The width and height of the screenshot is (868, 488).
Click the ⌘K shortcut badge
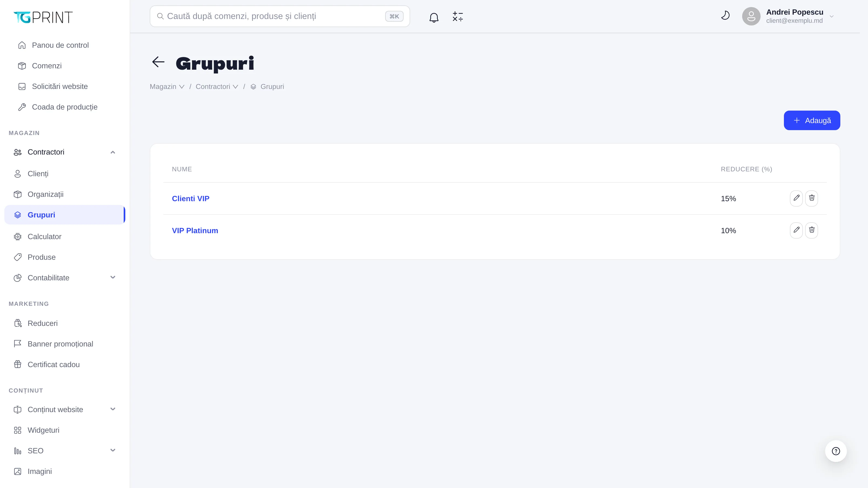394,16
